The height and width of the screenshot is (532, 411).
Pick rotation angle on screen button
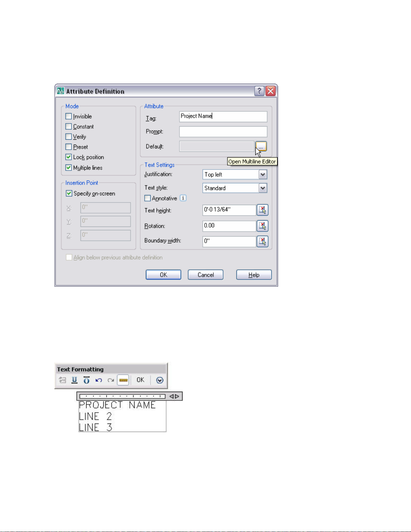262,226
